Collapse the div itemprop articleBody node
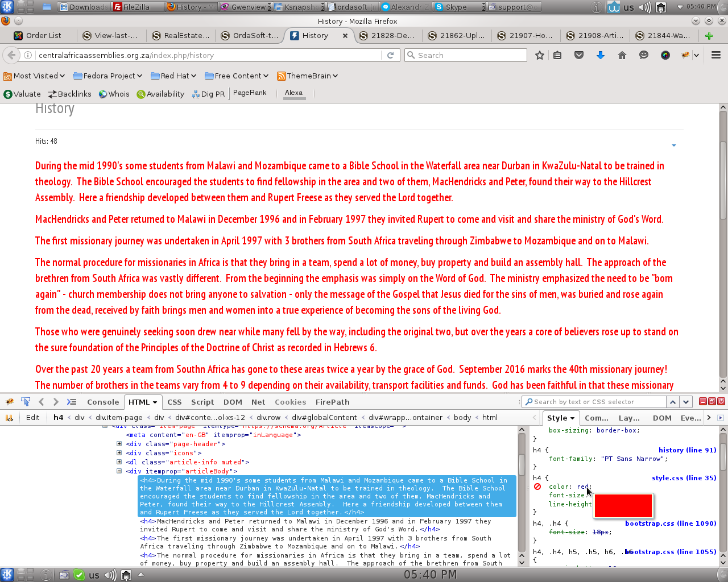 (119, 471)
